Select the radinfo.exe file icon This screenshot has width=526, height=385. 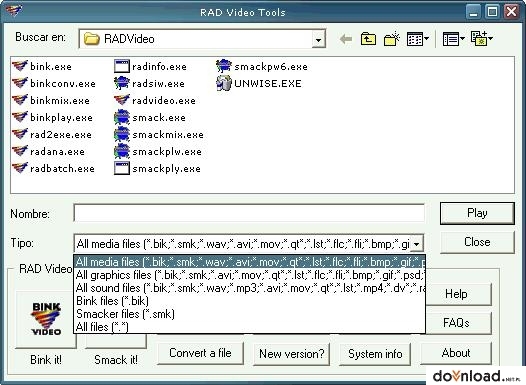coord(122,66)
